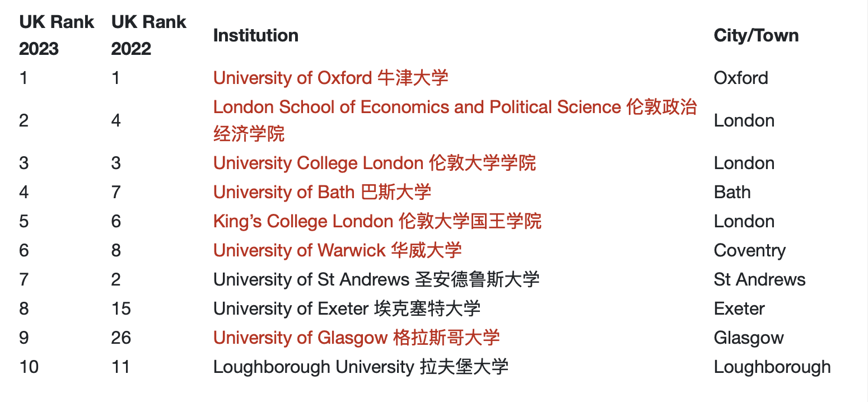The width and height of the screenshot is (868, 402).
Task: Click the 2022 rank value 26
Action: click(x=121, y=338)
